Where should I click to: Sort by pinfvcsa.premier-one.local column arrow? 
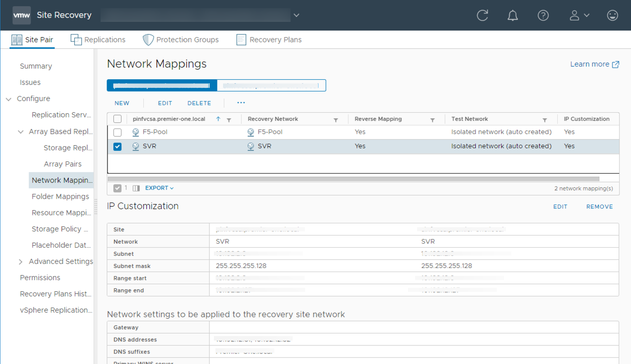[x=218, y=119]
